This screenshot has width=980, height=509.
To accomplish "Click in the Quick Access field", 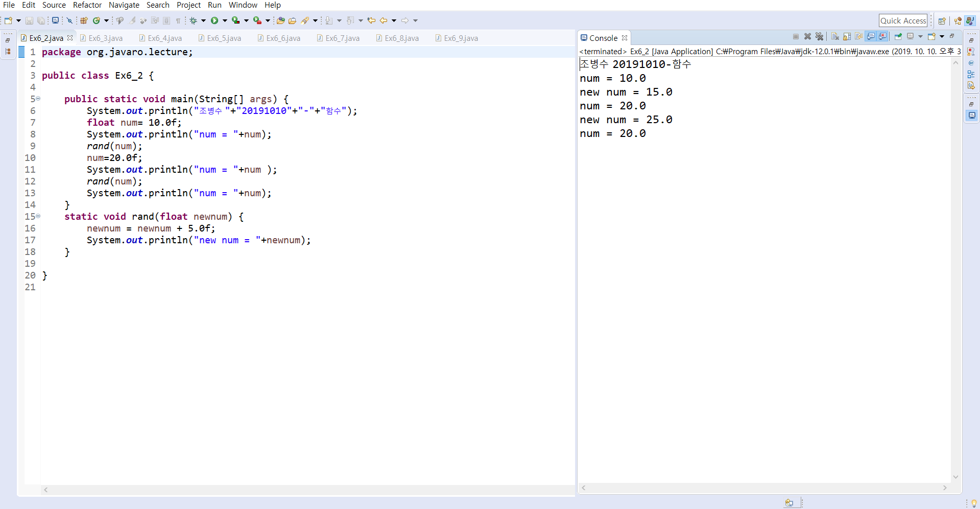I will pos(903,21).
